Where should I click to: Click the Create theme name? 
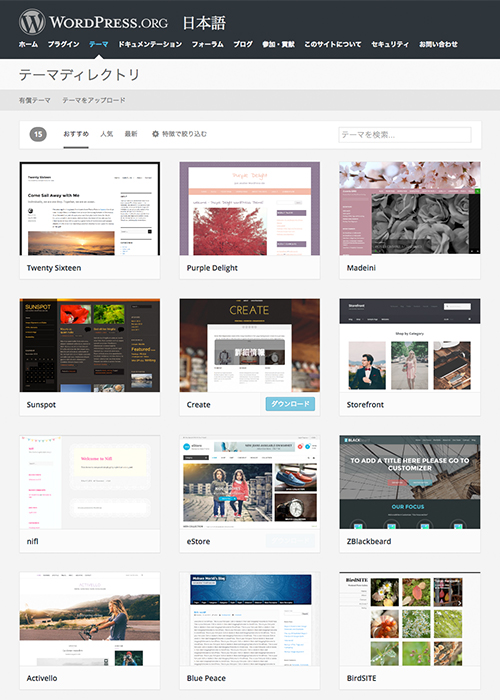point(199,405)
